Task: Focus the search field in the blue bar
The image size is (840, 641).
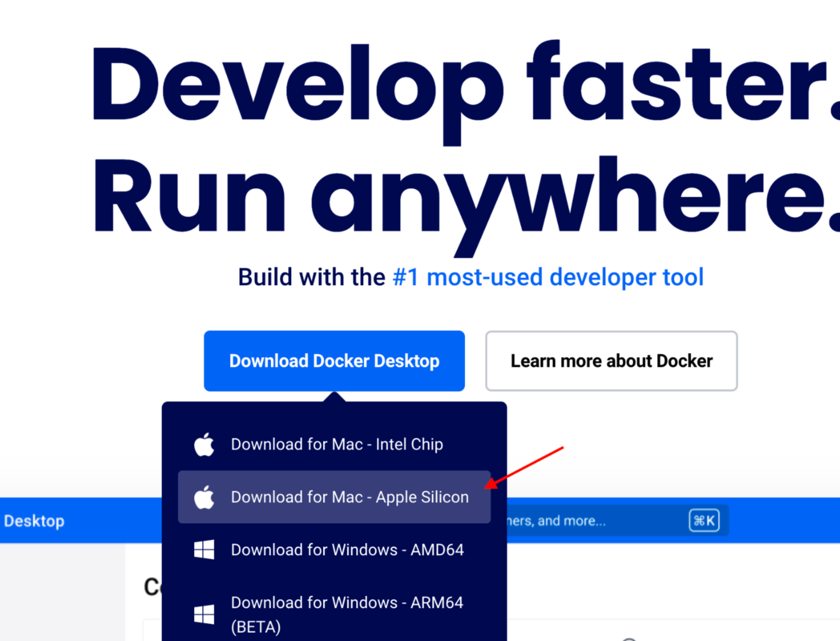Action: 581,521
